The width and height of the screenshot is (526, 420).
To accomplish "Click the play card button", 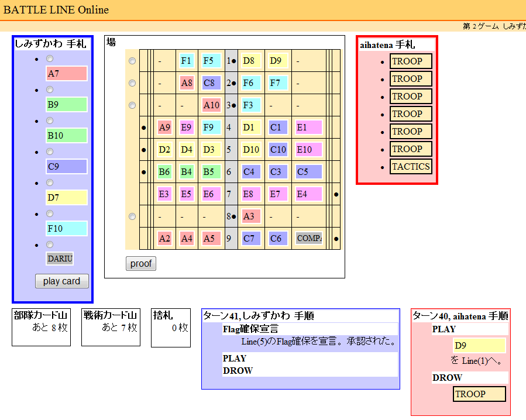I will pyautogui.click(x=61, y=281).
